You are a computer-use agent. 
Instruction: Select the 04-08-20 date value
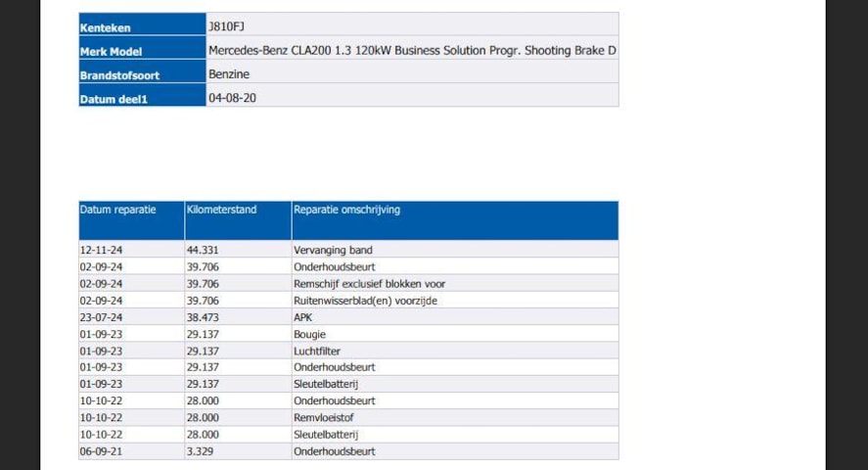(x=232, y=98)
